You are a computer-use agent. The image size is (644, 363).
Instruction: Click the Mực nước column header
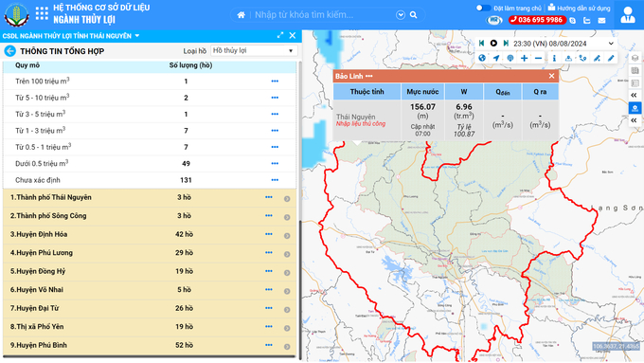point(422,92)
